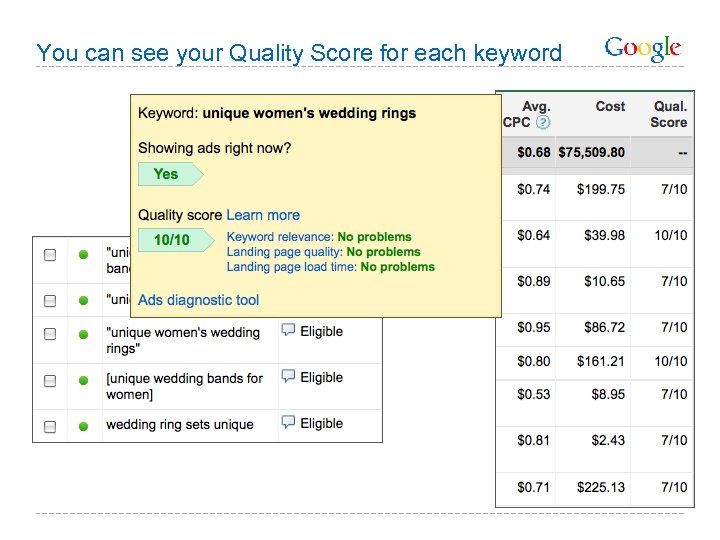Click the Google logo
Viewport: 720px width, 540px height.
642,48
